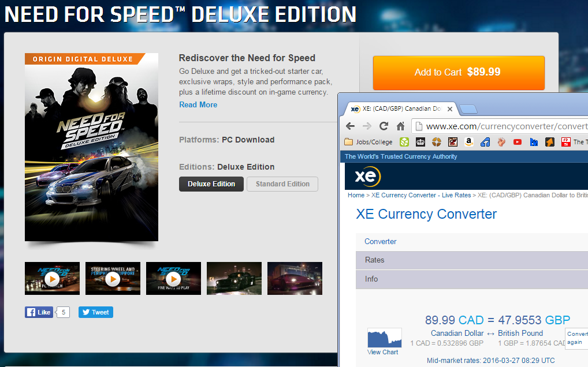Click the CAD to GBP chart thumbnail
This screenshot has height=367, width=588.
click(x=384, y=338)
